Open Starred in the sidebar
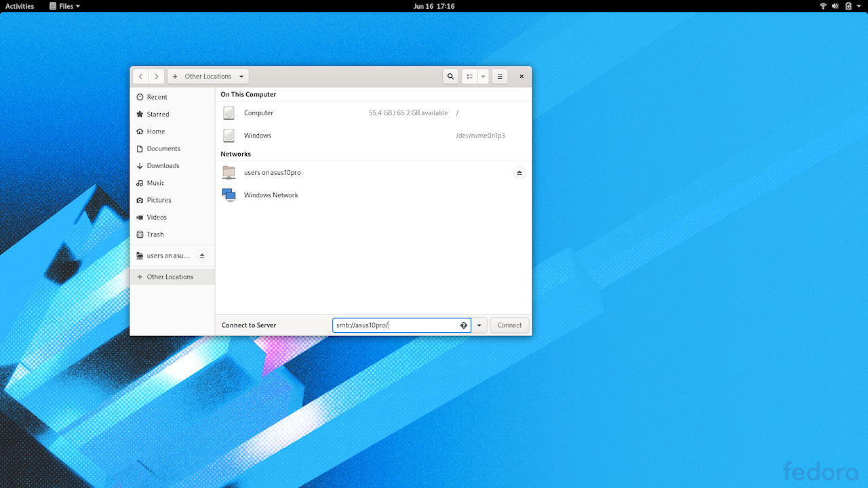 [172, 115]
